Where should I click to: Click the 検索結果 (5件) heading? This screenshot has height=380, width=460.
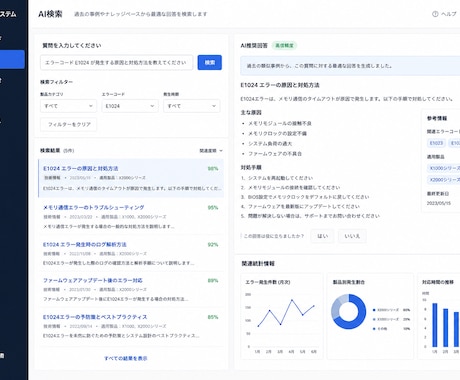click(x=57, y=151)
